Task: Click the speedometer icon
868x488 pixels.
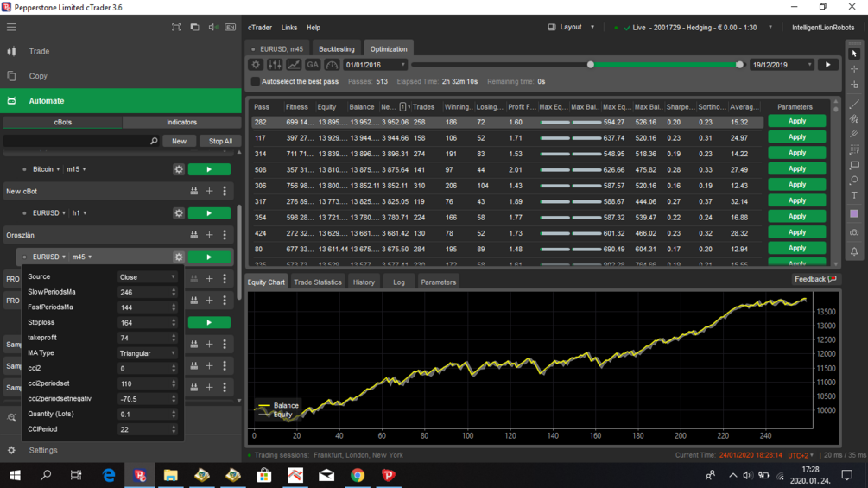Action: [332, 65]
